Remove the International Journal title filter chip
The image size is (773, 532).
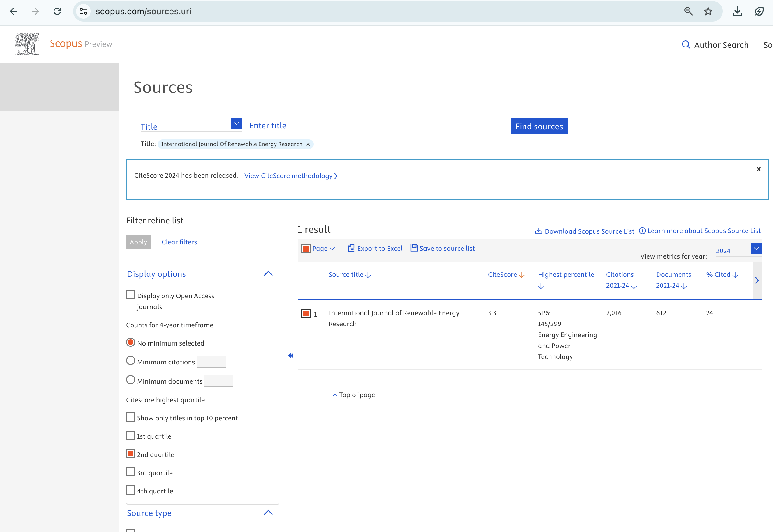coord(308,144)
